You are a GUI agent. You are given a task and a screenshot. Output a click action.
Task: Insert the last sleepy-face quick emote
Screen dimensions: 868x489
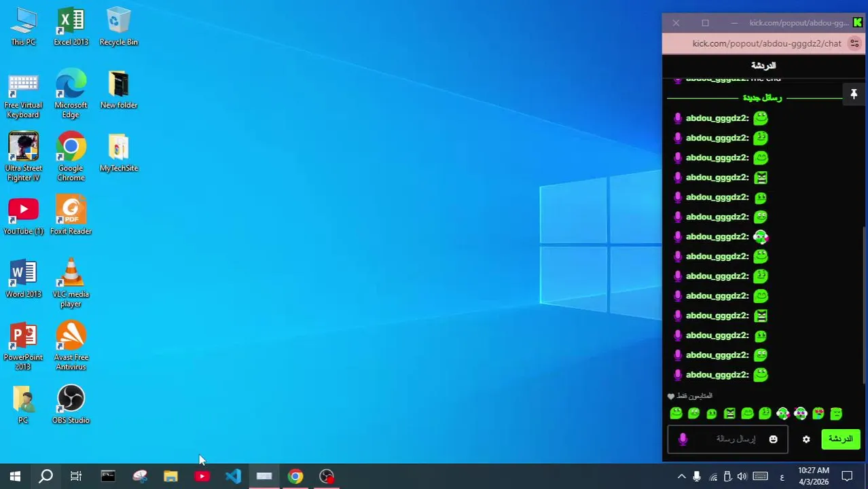[x=835, y=413]
